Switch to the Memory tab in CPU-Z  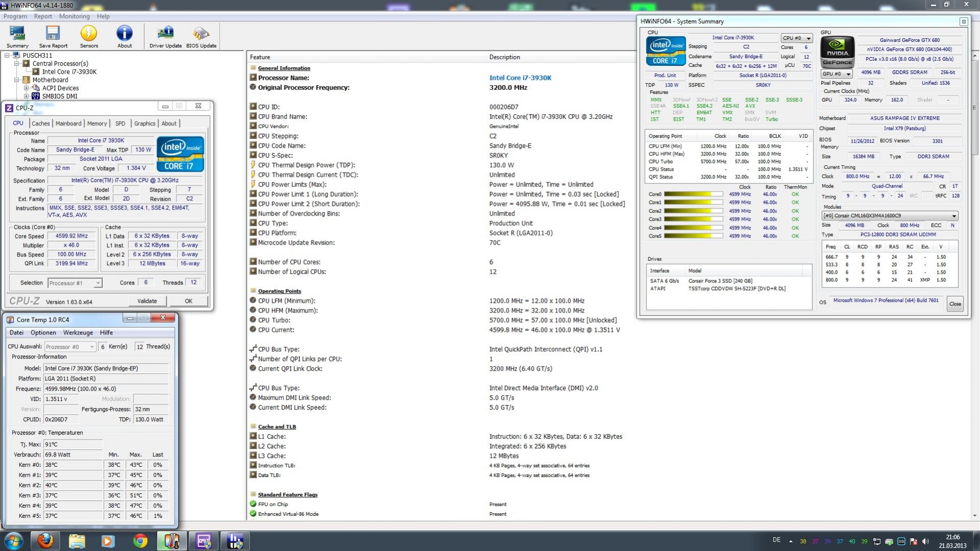tap(97, 124)
